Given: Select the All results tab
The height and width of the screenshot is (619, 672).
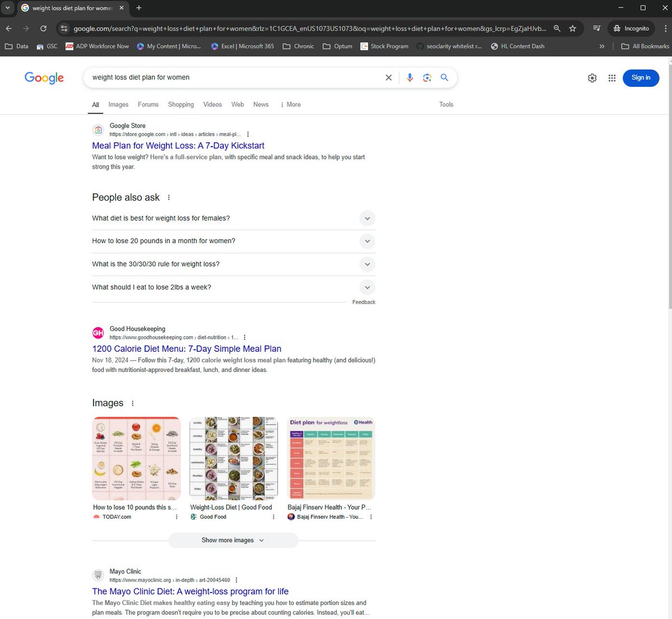Looking at the screenshot, I should 96,105.
